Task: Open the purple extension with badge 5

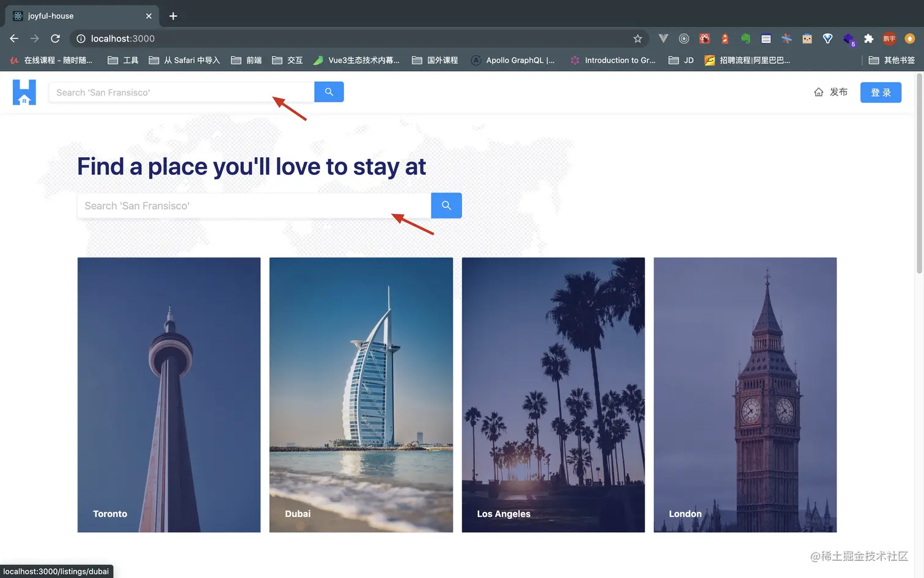Action: (849, 40)
